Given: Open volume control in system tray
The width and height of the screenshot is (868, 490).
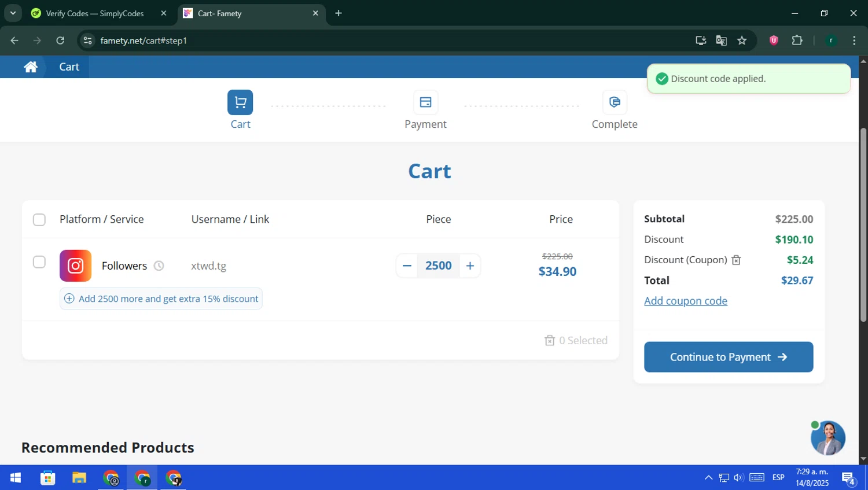Looking at the screenshot, I should coord(738,478).
